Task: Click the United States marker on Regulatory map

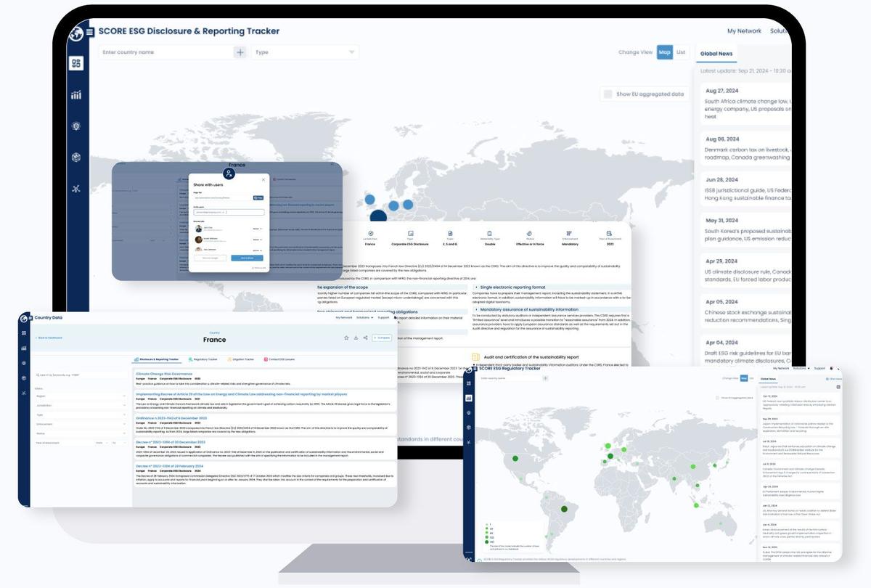Action: coord(515,458)
